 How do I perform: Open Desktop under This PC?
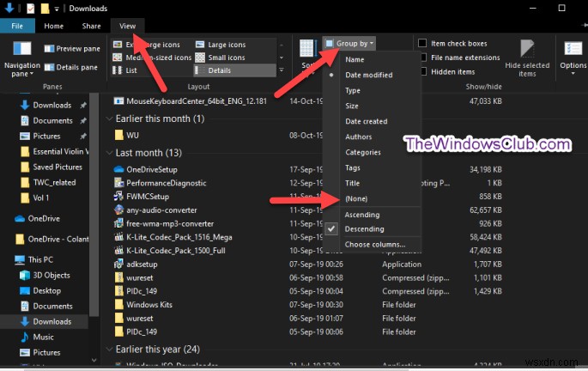pos(40,290)
